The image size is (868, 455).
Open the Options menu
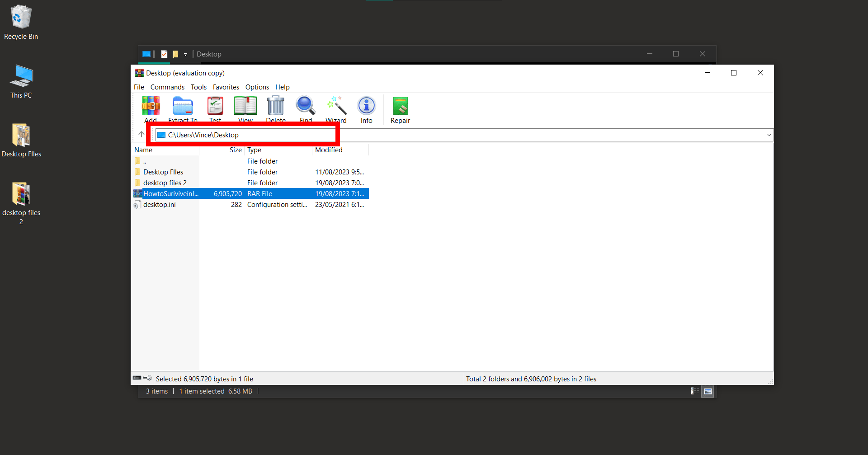pyautogui.click(x=257, y=87)
